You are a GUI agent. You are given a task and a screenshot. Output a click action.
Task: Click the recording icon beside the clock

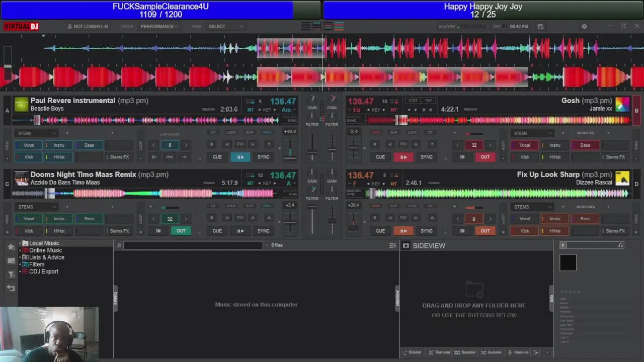(541, 27)
